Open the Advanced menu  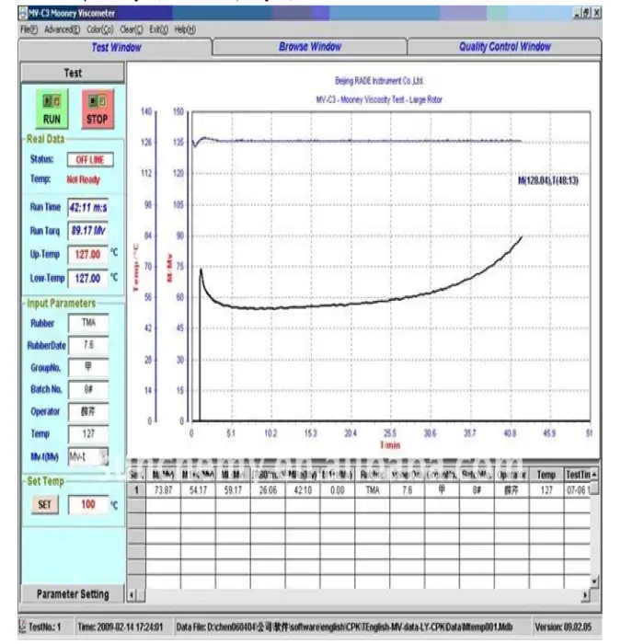63,29
